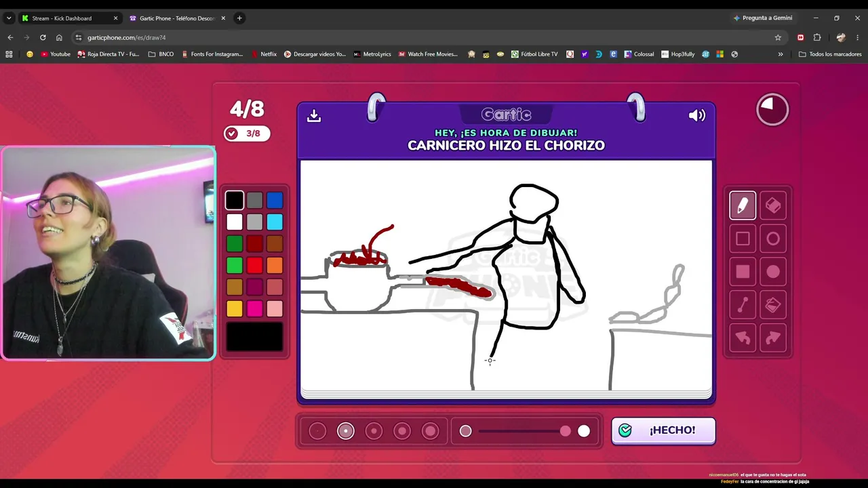Click the 3/8 players done indicator
Screen dimensions: 868x488
pos(247,134)
